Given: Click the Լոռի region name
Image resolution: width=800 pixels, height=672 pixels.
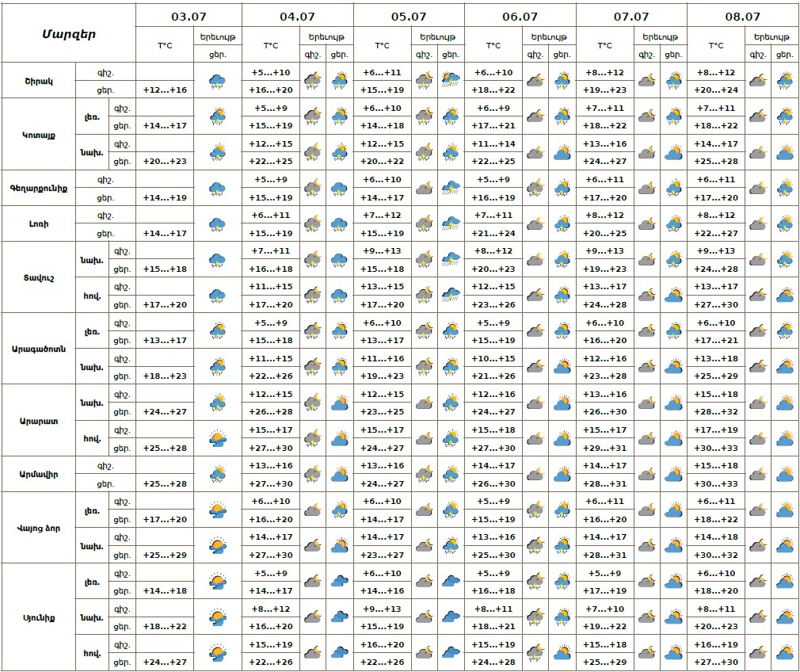Looking at the screenshot, I should click(39, 224).
